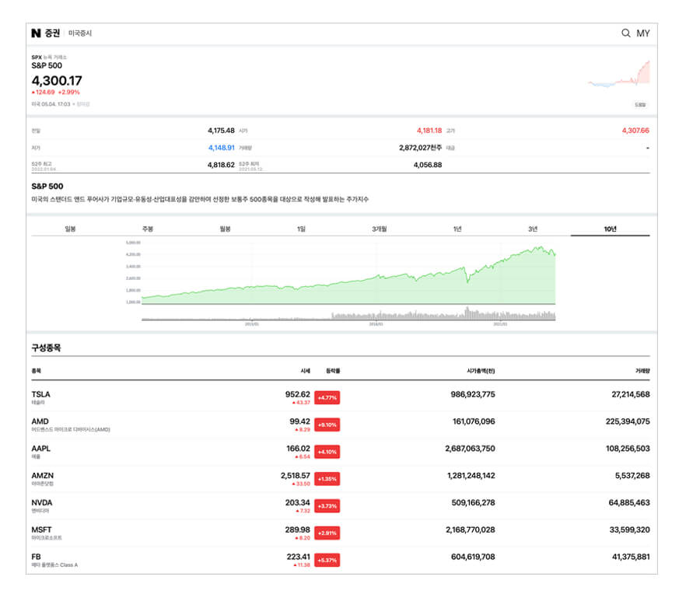
Task: Open the AAPL stock row
Action: pos(341,452)
